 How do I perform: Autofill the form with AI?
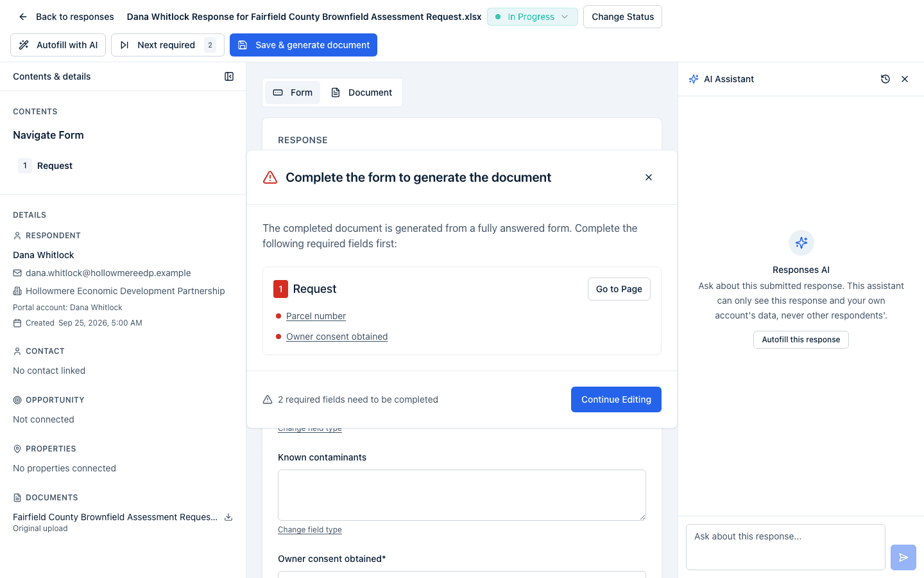(x=58, y=45)
